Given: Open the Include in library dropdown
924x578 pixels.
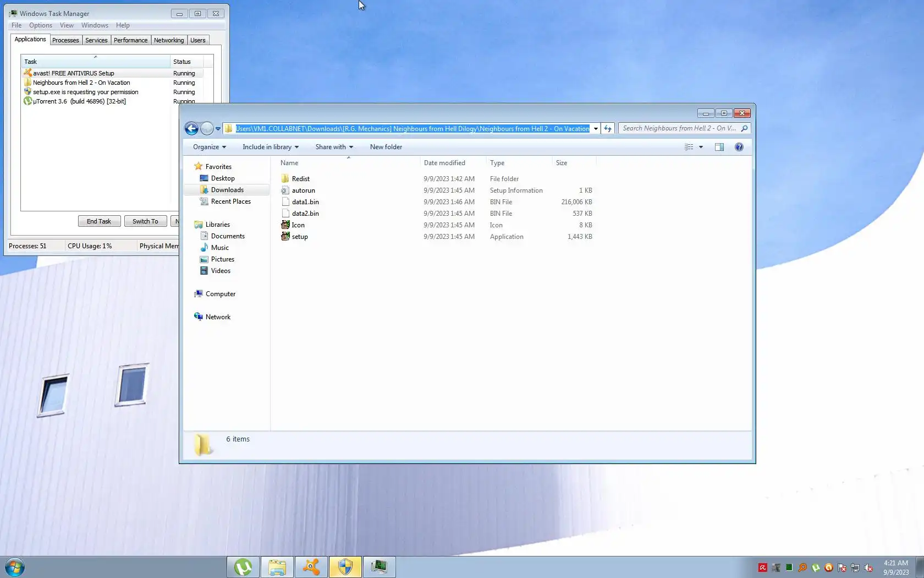Looking at the screenshot, I should 271,147.
